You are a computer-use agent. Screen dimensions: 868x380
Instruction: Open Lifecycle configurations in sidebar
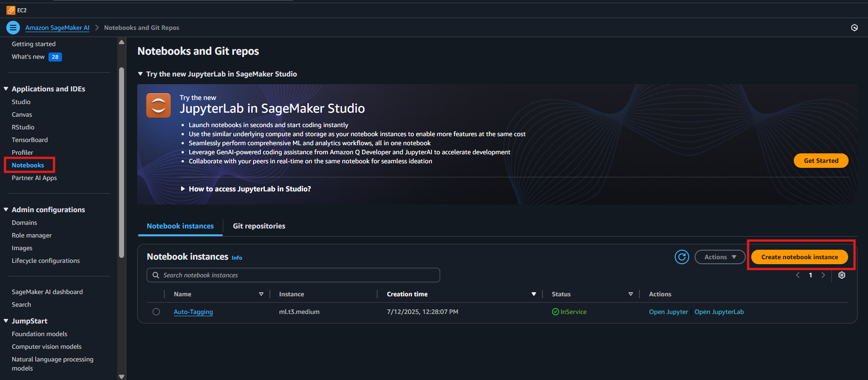coord(46,261)
